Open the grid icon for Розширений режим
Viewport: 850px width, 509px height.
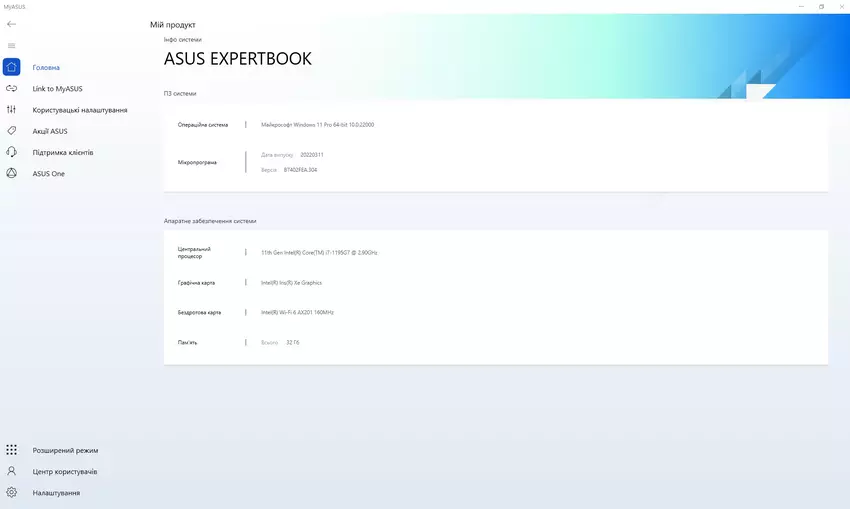point(11,450)
